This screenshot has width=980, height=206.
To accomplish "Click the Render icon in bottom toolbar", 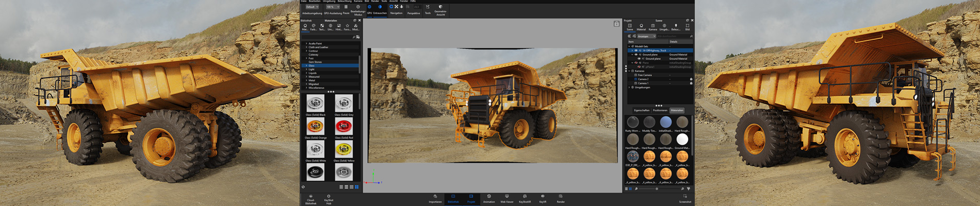I will coord(561,197).
